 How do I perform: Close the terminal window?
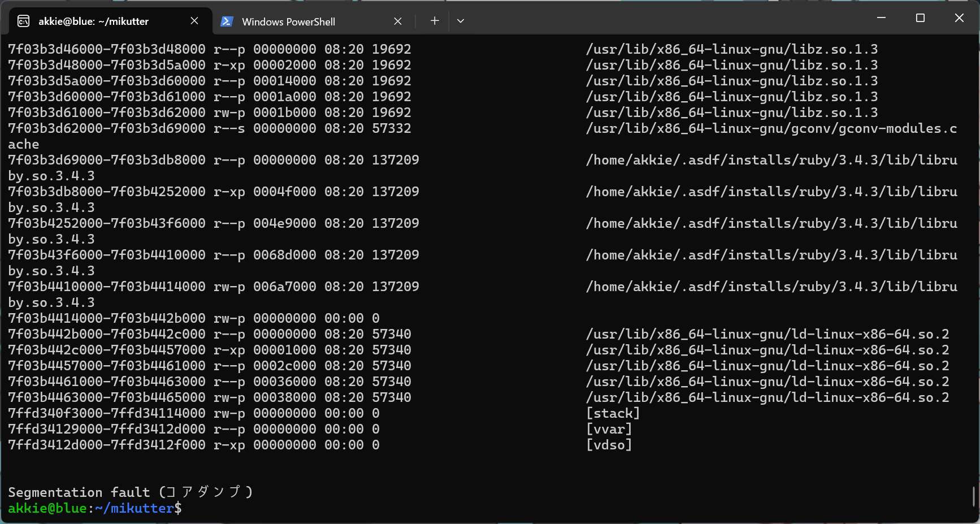(x=959, y=18)
